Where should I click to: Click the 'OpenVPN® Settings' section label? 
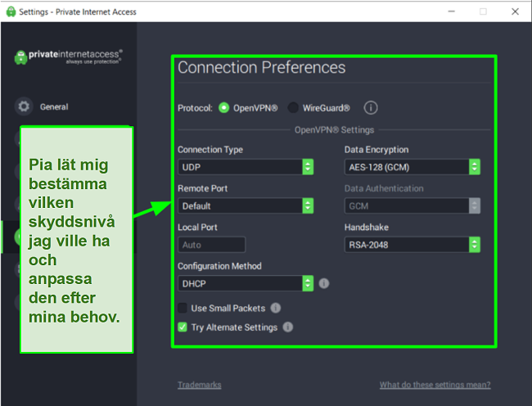point(334,130)
